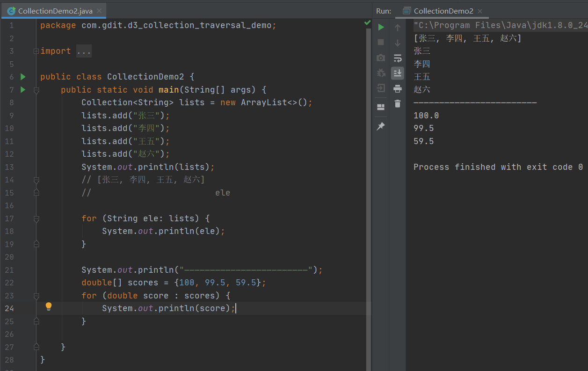
Task: Select the CollectionDemo2 Run tab
Action: pos(443,11)
